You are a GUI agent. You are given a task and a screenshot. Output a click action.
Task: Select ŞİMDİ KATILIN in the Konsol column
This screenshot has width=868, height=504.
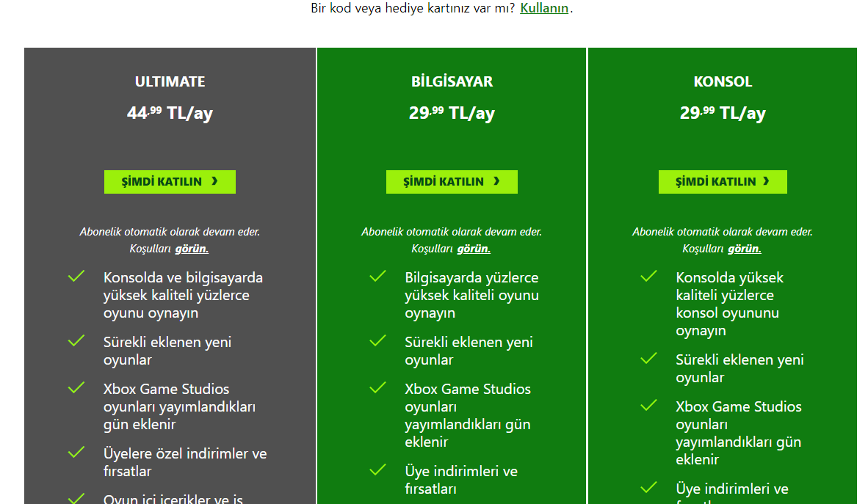(723, 182)
